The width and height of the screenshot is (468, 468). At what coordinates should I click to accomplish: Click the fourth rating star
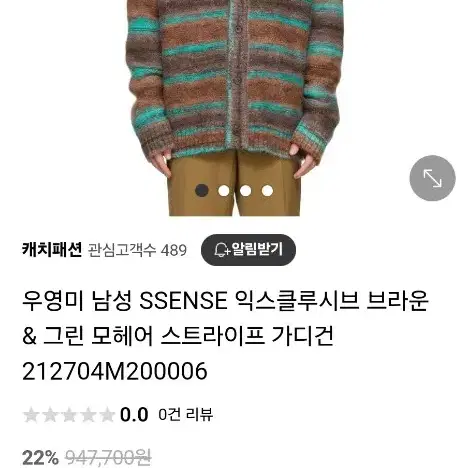(x=88, y=415)
